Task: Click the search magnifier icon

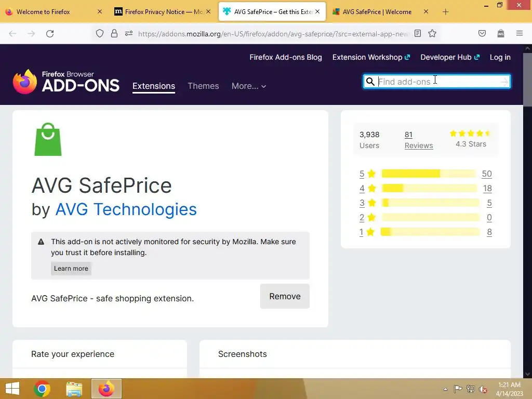Action: (x=370, y=82)
